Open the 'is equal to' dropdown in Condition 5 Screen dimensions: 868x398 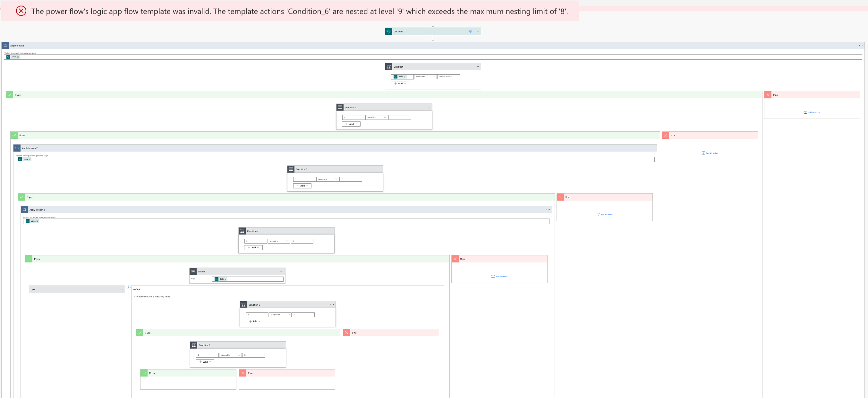click(280, 315)
